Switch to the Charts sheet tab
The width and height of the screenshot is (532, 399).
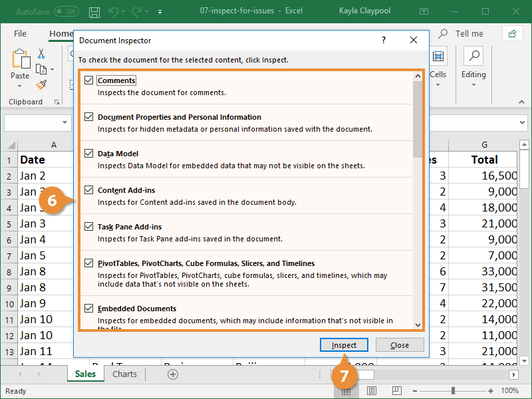click(x=124, y=374)
